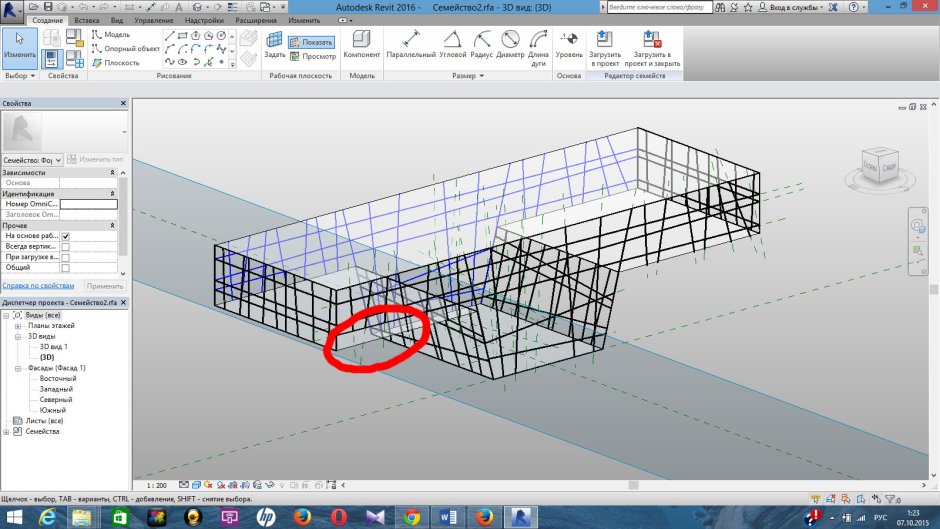The height and width of the screenshot is (529, 940).
Task: Activate the Диаметр dimension tool
Action: 510,44
